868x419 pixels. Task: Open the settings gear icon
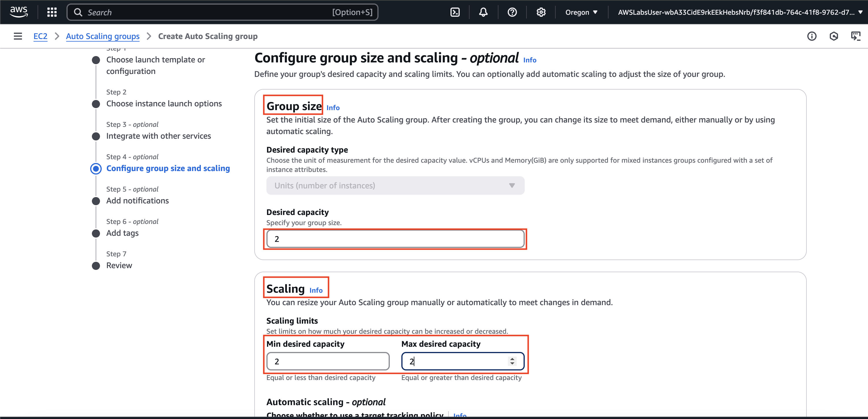coord(541,12)
